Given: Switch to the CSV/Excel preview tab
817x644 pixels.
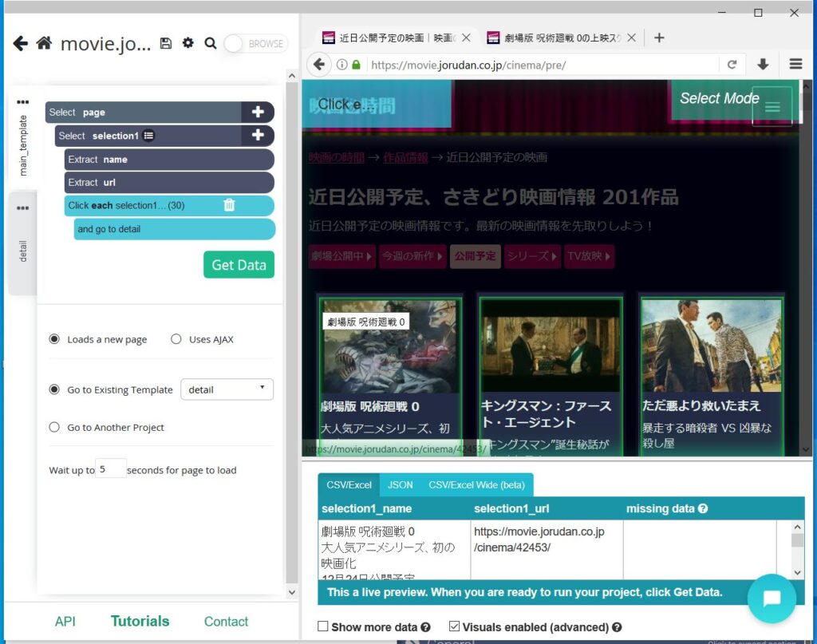Looking at the screenshot, I should click(x=349, y=485).
